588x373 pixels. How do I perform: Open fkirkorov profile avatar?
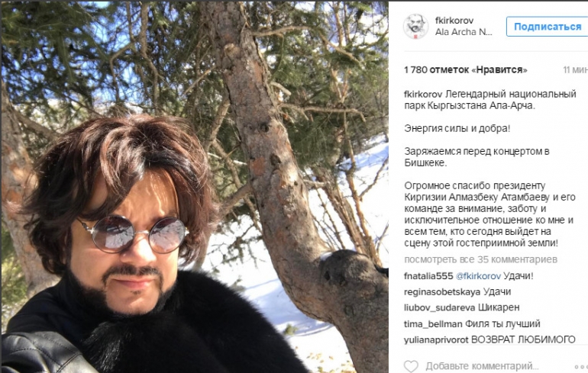[x=415, y=27]
